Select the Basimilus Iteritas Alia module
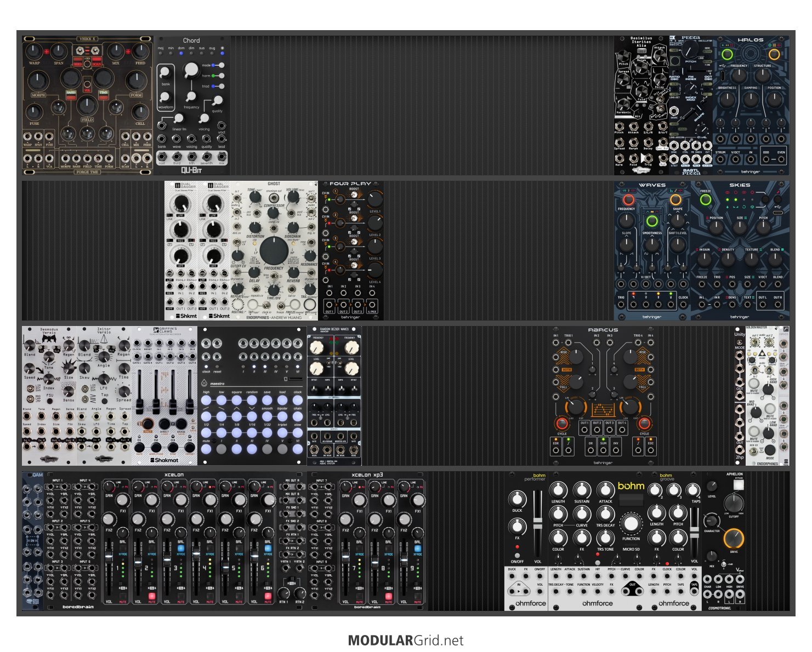Screen dimensions: 812x652 click(x=641, y=105)
